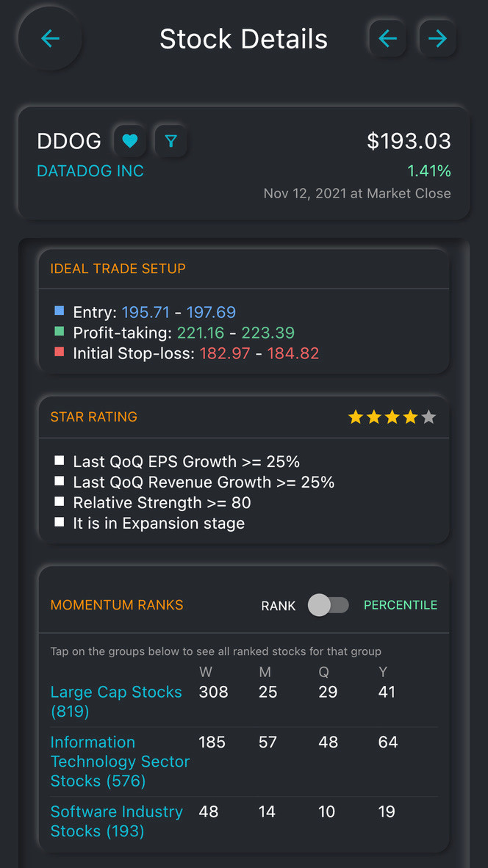View the next stock with right arrow
Image resolution: width=488 pixels, height=868 pixels.
(x=437, y=38)
